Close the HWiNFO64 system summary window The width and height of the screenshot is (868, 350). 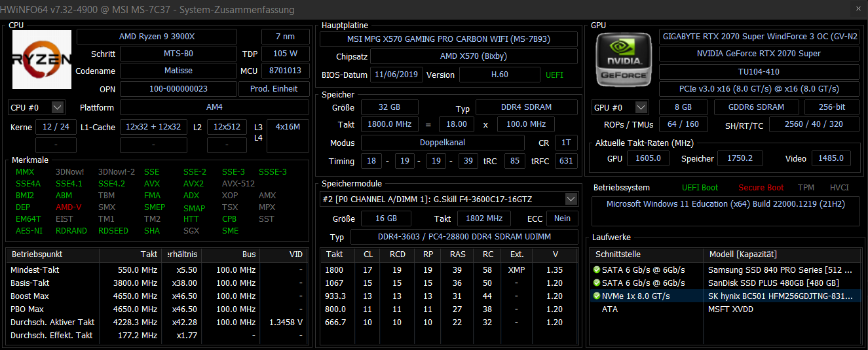click(x=858, y=9)
